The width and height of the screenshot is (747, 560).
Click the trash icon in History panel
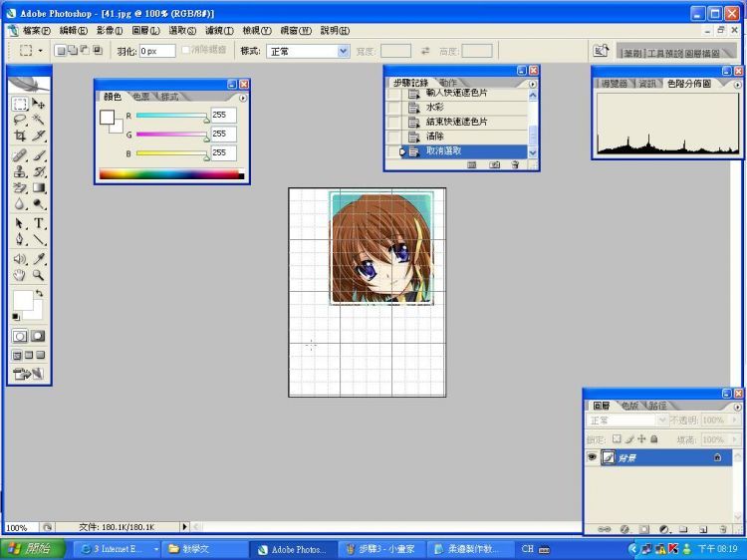(517, 164)
